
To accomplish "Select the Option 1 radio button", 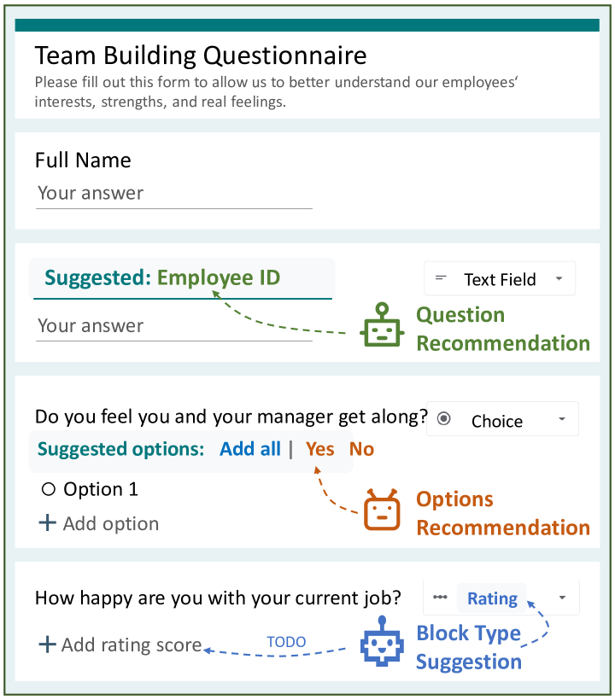I will [48, 489].
